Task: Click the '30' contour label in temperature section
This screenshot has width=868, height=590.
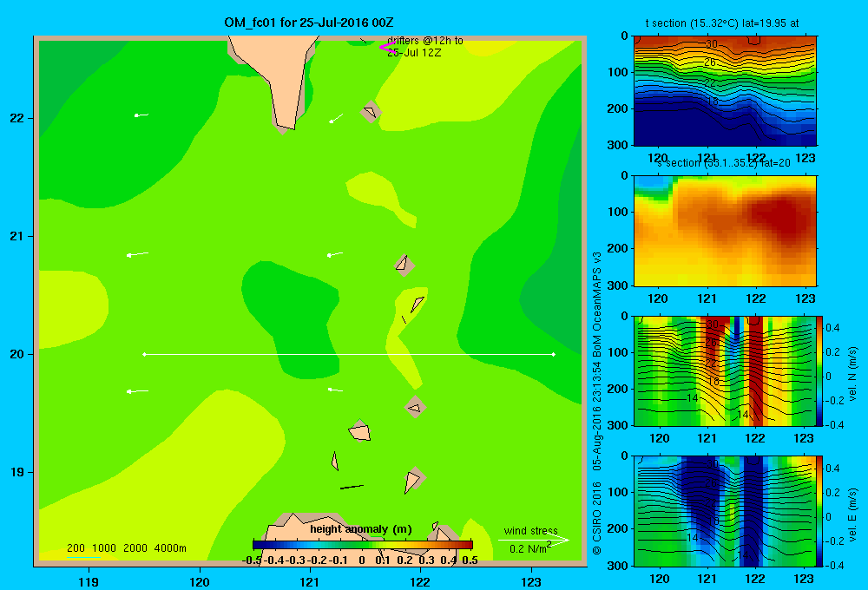Action: click(712, 44)
